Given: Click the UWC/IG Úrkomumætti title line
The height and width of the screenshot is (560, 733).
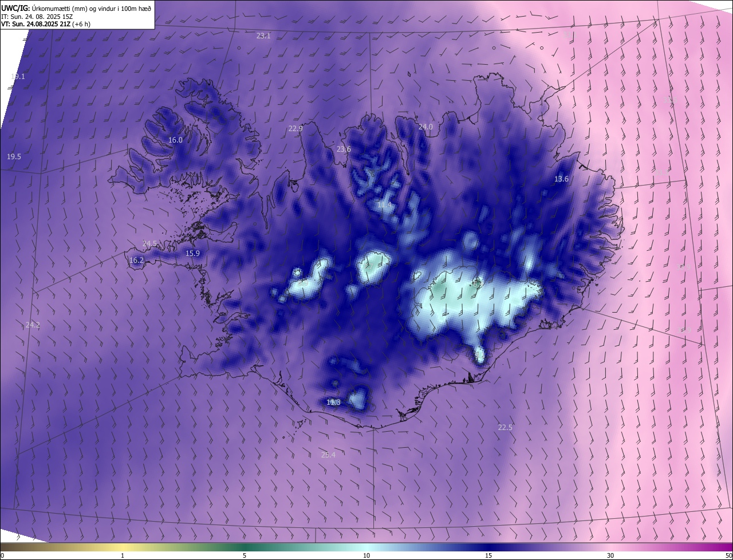Looking at the screenshot, I should 76,7.
